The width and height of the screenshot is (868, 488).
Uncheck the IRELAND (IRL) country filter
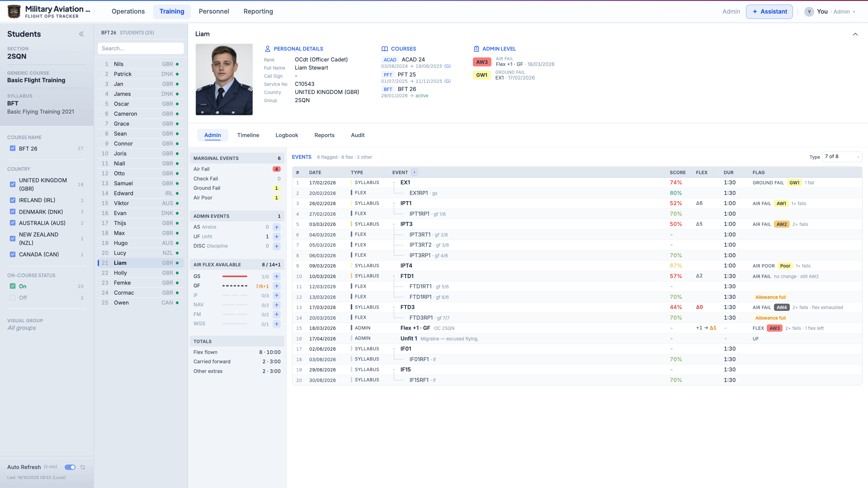[12, 200]
